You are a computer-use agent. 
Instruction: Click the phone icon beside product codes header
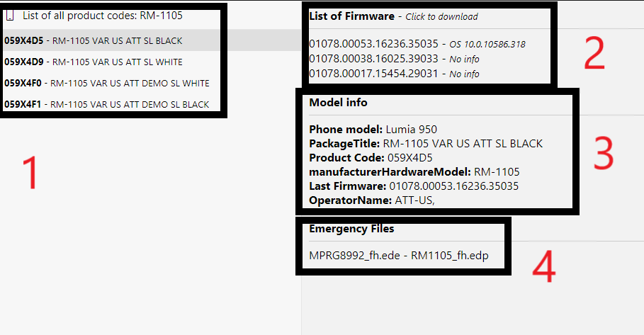pyautogui.click(x=10, y=15)
